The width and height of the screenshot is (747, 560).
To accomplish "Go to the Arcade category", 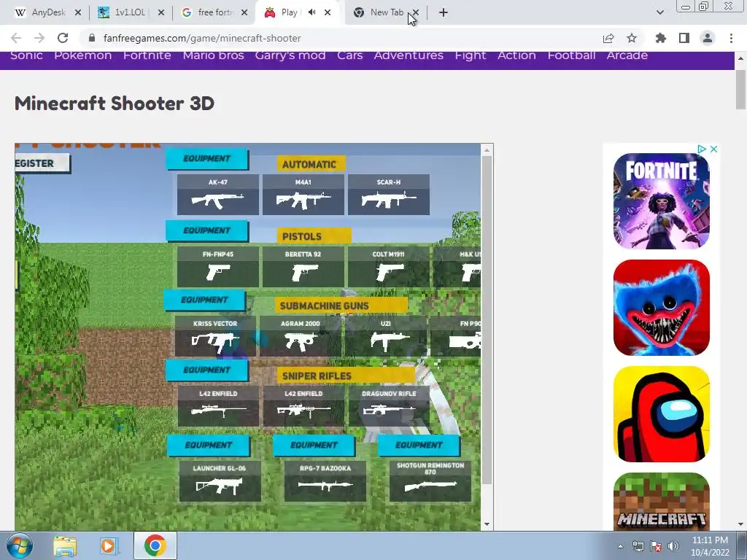I will coord(627,55).
